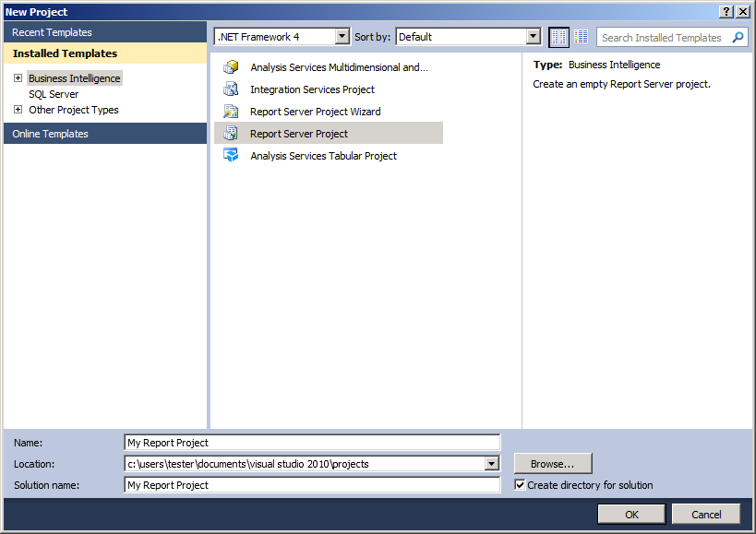Image resolution: width=756 pixels, height=534 pixels.
Task: Open the Recent Templates section
Action: coord(105,31)
